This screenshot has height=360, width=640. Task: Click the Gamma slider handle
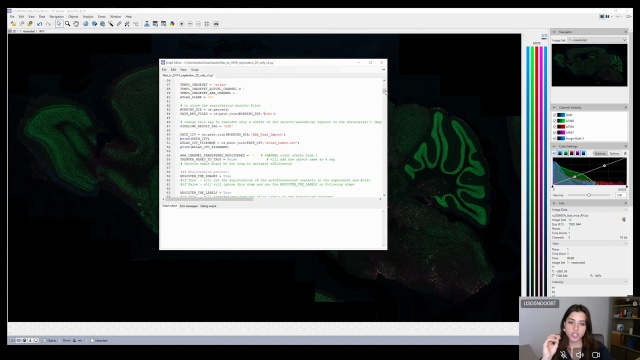[589, 195]
